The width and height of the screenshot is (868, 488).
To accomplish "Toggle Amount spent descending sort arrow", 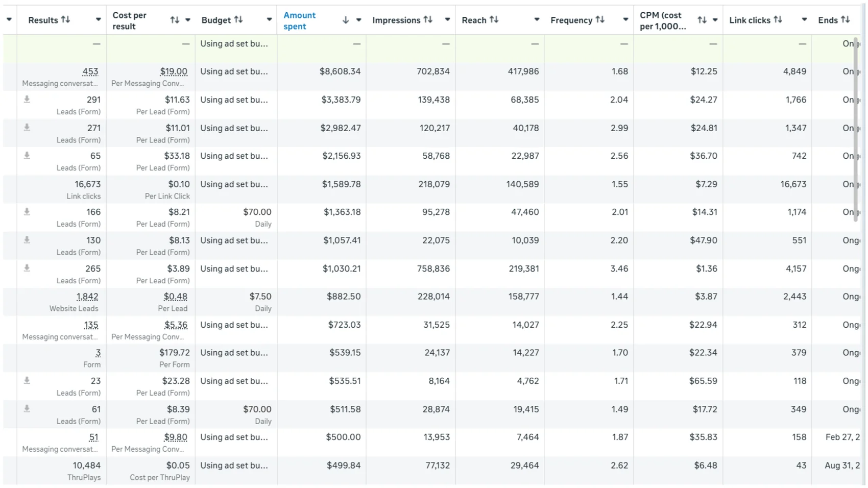I will (x=346, y=20).
